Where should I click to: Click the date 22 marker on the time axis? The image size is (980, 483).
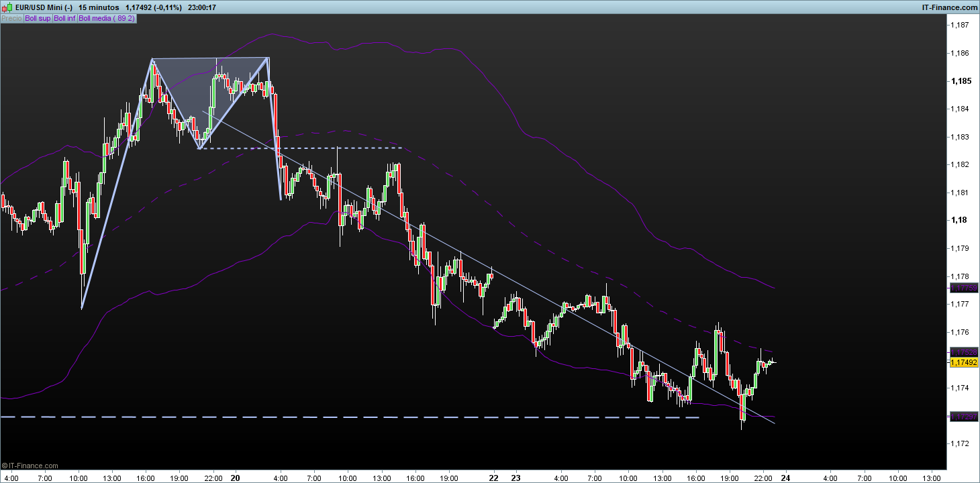pyautogui.click(x=495, y=478)
